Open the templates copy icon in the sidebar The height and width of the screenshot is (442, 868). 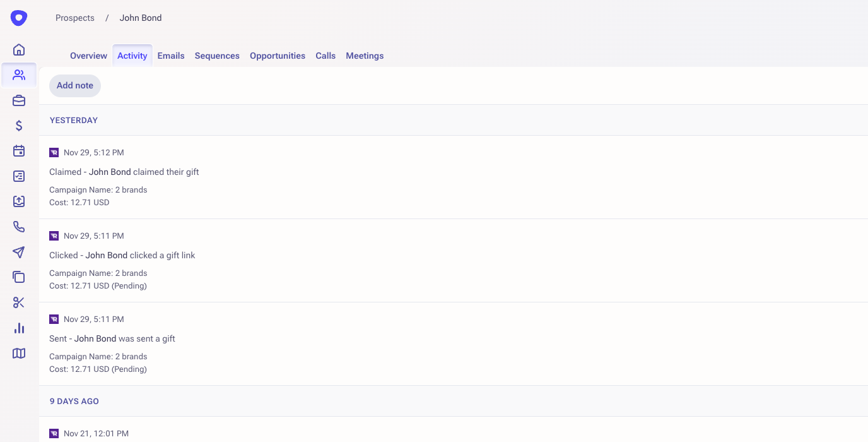(x=18, y=277)
